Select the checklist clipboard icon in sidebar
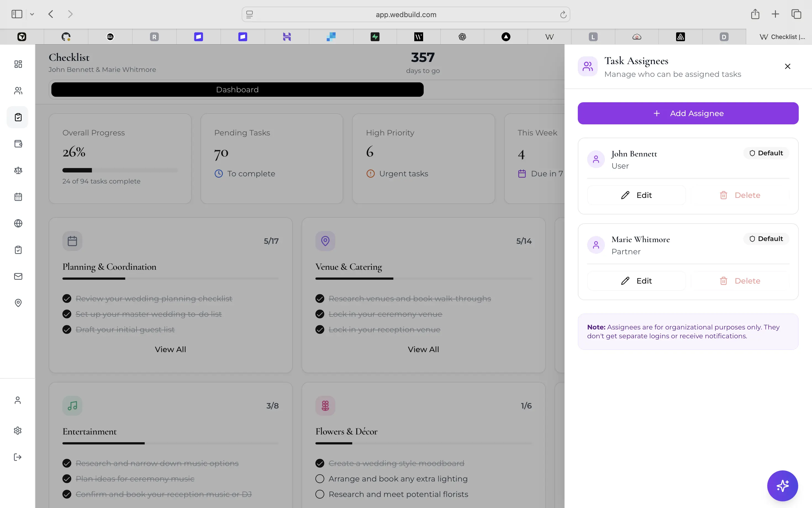The width and height of the screenshot is (812, 508). tap(18, 117)
